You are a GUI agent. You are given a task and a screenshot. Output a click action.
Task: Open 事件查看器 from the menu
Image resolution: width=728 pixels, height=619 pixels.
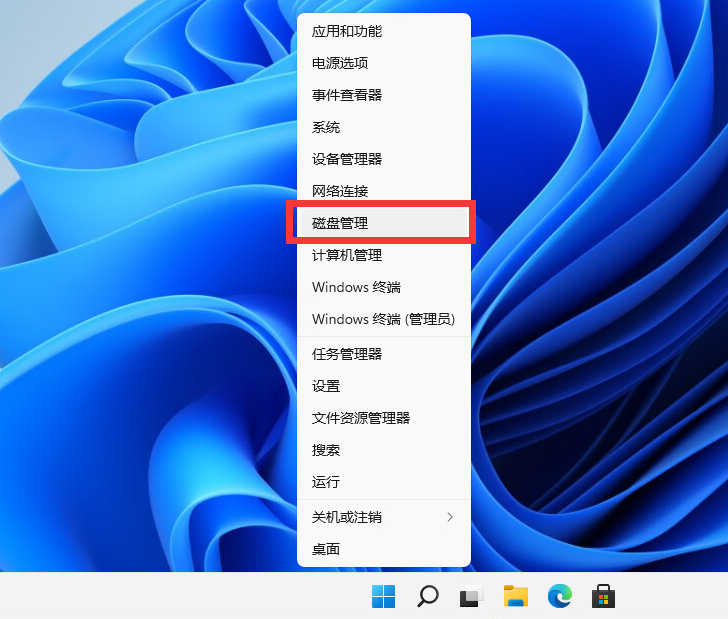(347, 95)
